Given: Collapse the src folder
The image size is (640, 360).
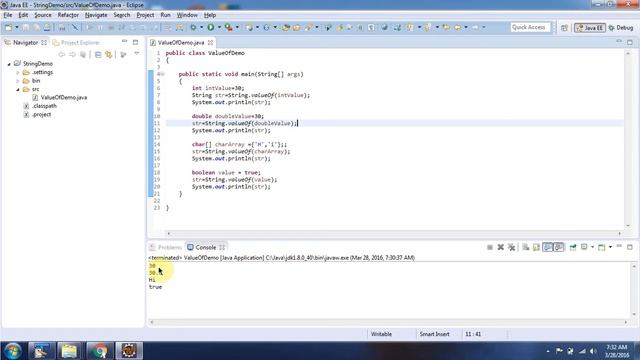Looking at the screenshot, I should 18,89.
